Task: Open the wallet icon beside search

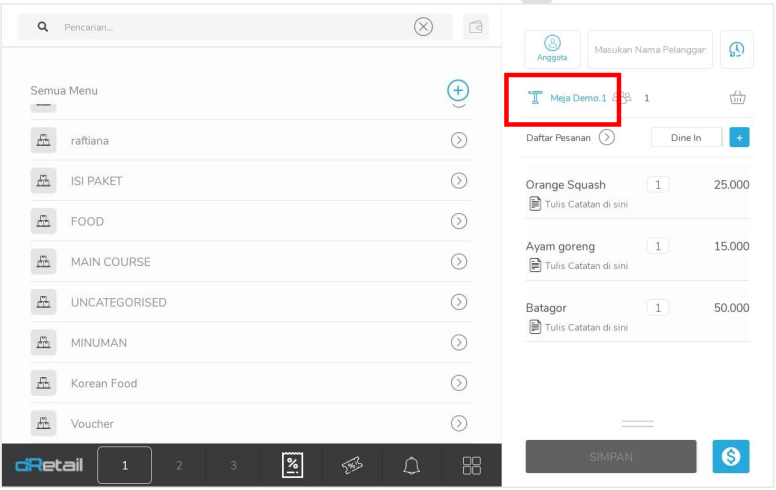Action: point(477,27)
